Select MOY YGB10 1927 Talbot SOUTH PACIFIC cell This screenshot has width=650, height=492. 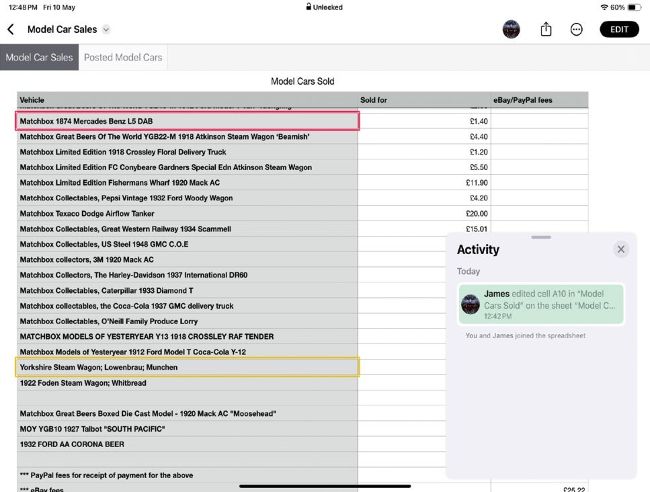[187, 429]
